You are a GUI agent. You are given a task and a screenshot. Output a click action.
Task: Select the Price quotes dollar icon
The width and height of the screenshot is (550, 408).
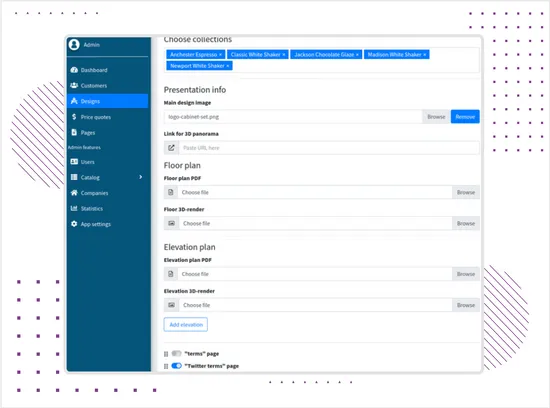pyautogui.click(x=74, y=116)
